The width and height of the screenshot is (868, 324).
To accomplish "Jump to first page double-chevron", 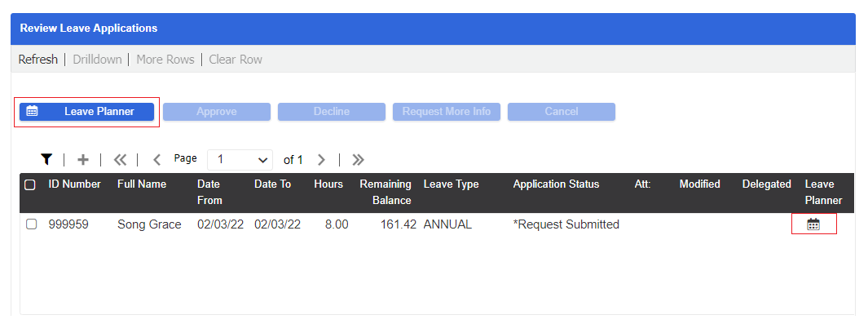I will pos(120,159).
